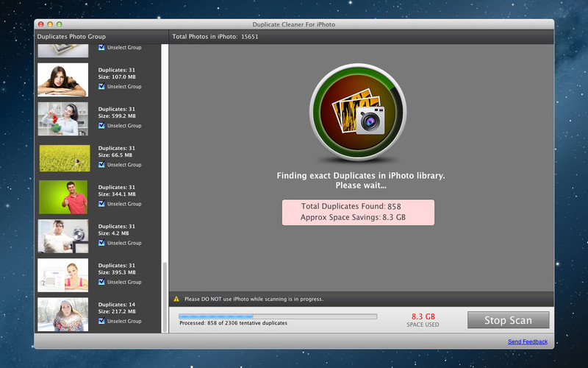Click the thumbnail of the 4.2 MB group
The height and width of the screenshot is (368, 588).
tap(63, 236)
